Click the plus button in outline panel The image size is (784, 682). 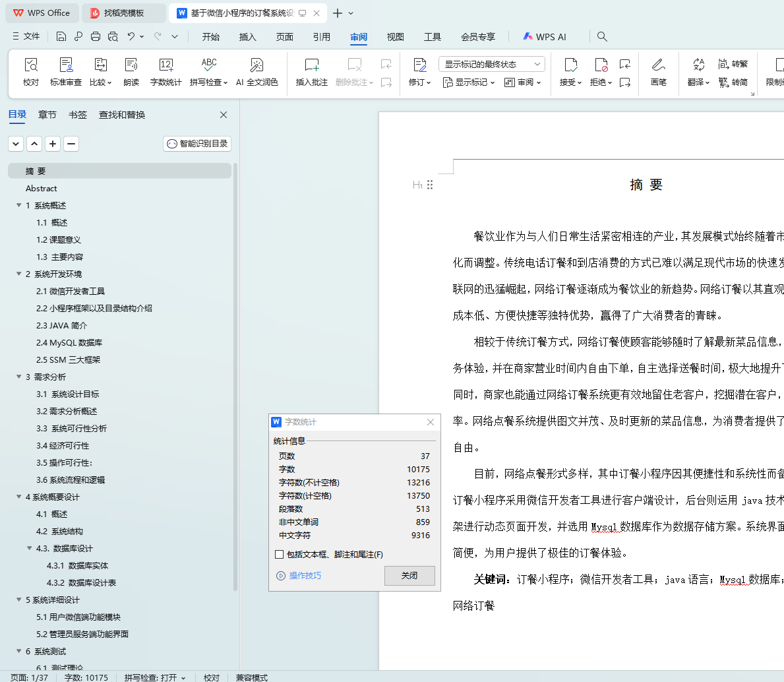[x=53, y=144]
